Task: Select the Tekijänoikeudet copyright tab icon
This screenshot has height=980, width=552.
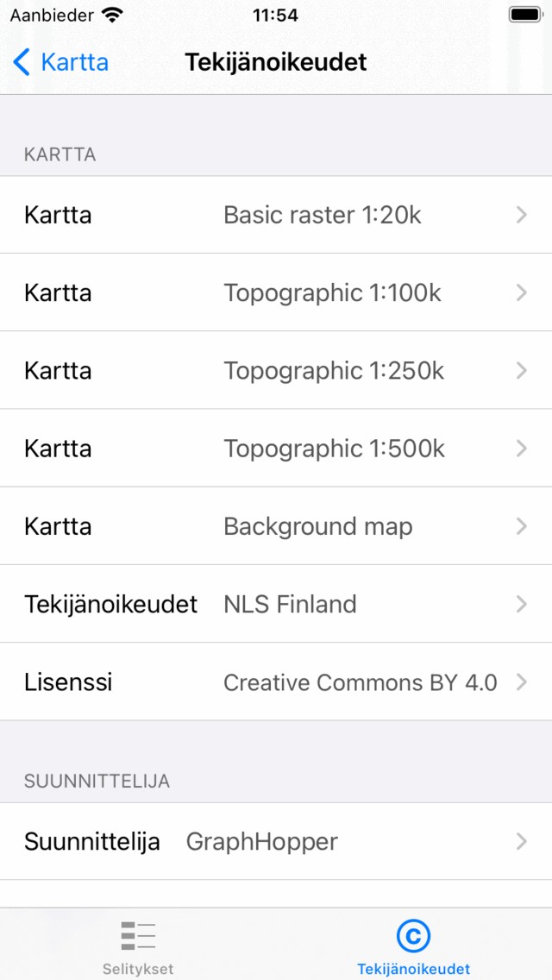Action: pyautogui.click(x=413, y=936)
